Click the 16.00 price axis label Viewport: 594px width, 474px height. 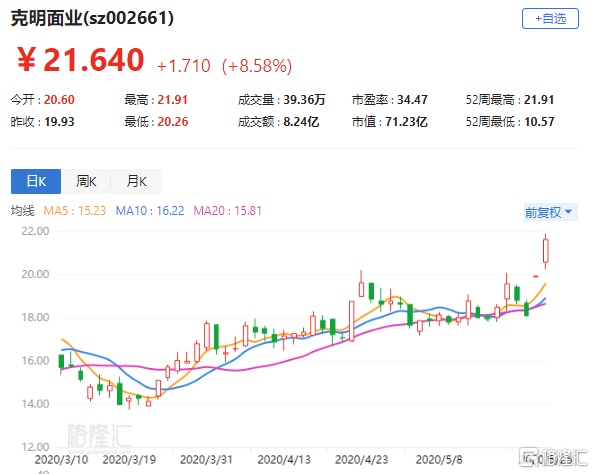tap(35, 361)
